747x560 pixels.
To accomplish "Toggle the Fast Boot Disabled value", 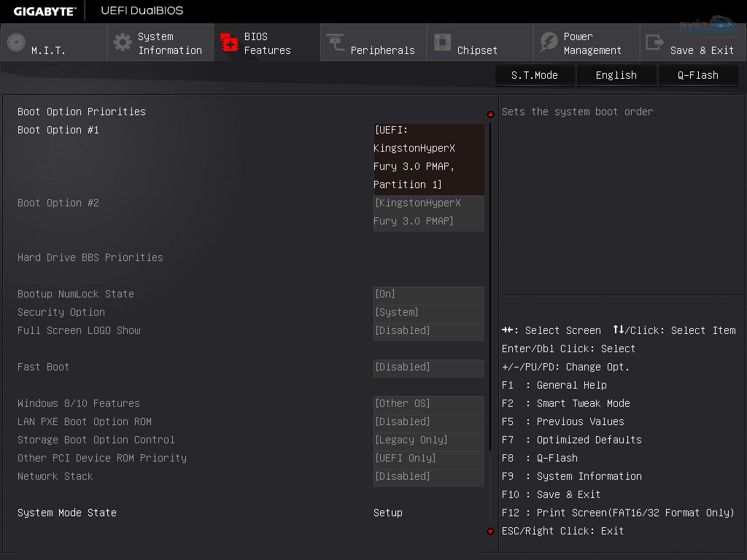I will pos(428,367).
